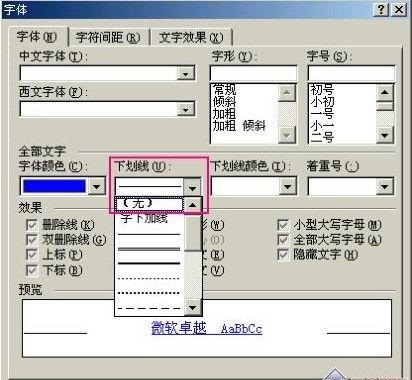Open the 下划线颜色 dropdown
Viewport: 412px width, 380px height.
[x=287, y=186]
